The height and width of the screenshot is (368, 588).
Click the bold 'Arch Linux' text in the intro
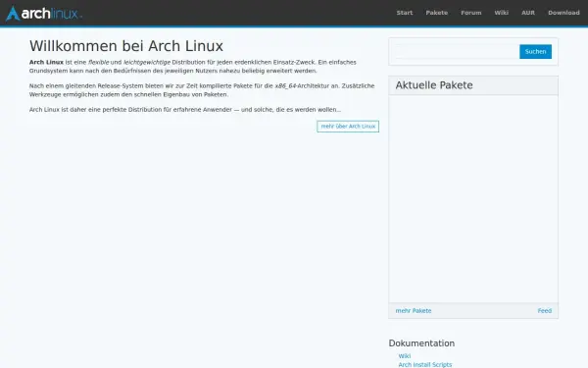[46, 63]
